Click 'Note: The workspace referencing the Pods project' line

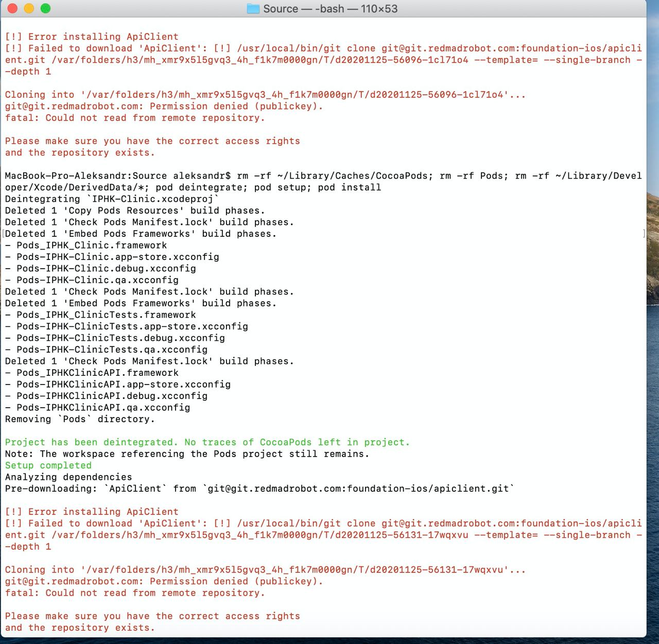click(187, 454)
